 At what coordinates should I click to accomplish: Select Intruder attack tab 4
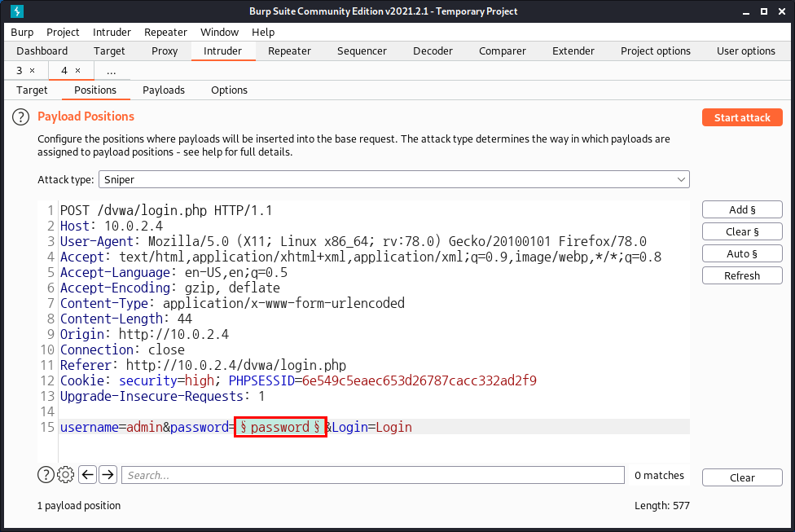pos(64,71)
